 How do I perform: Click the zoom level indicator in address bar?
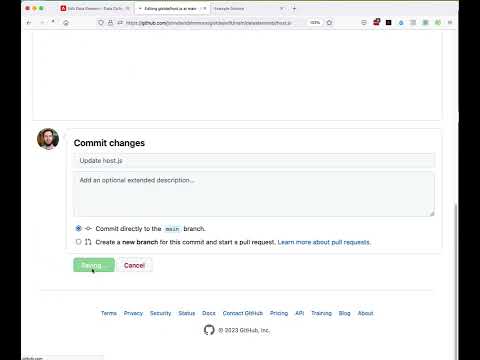315,23
